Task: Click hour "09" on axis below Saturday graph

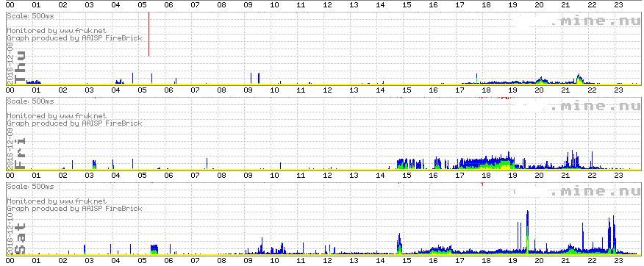Action: pyautogui.click(x=248, y=261)
